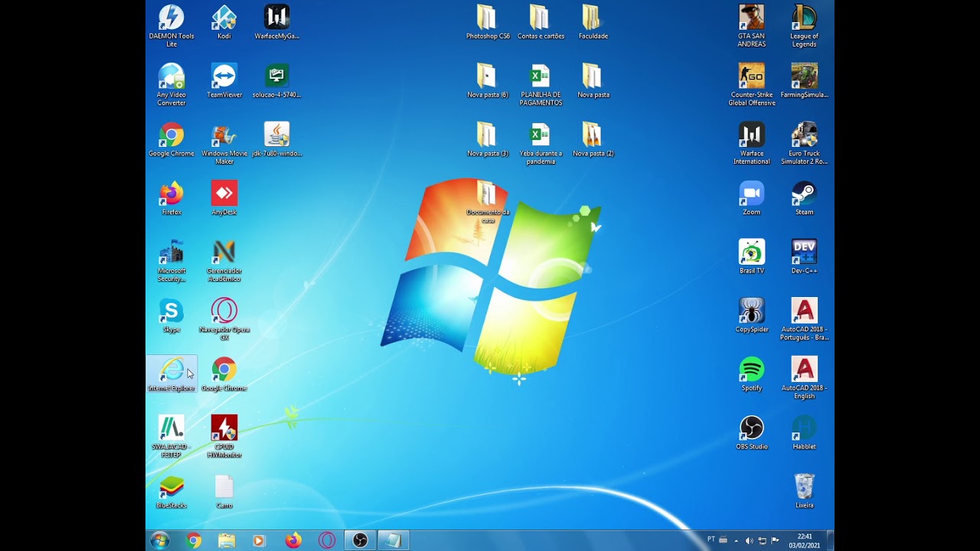Click the Opera GX taskbar button
This screenshot has height=551, width=980.
point(327,541)
